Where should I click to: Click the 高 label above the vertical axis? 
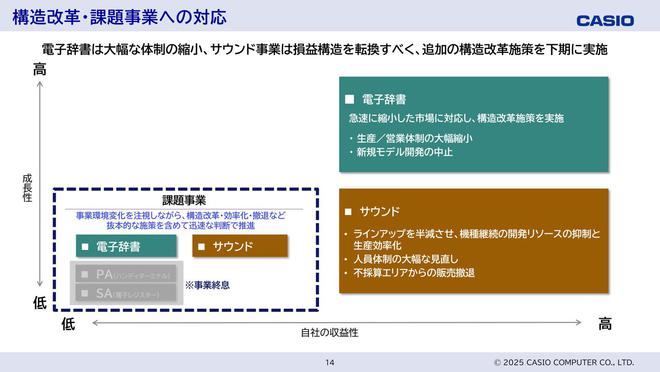pos(40,69)
